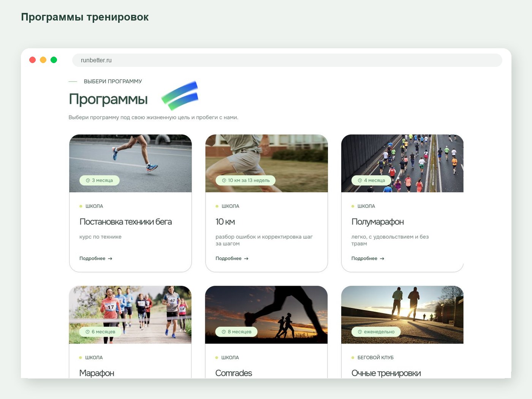Click arrow icon under 'Полумарафон' card
The height and width of the screenshot is (399, 532).
click(x=382, y=258)
